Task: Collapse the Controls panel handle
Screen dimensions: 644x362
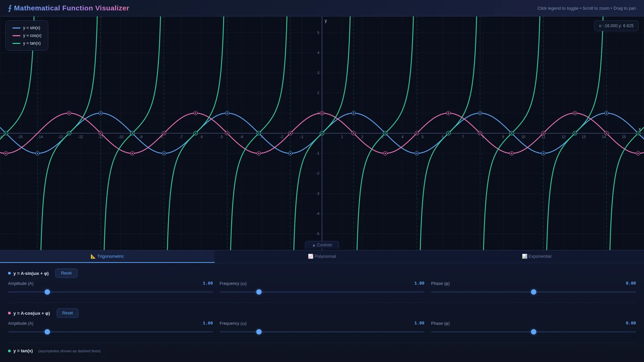Action: point(322,245)
